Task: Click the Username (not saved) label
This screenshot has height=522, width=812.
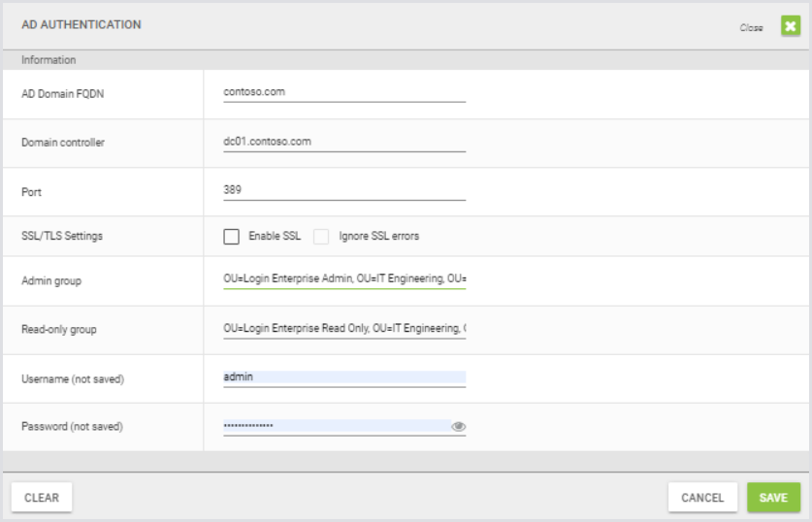Action: (x=73, y=379)
